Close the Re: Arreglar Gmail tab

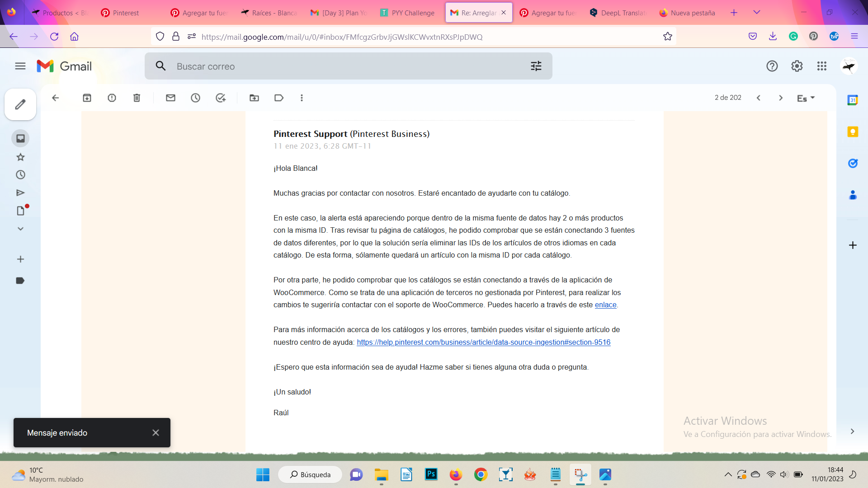pos(504,13)
